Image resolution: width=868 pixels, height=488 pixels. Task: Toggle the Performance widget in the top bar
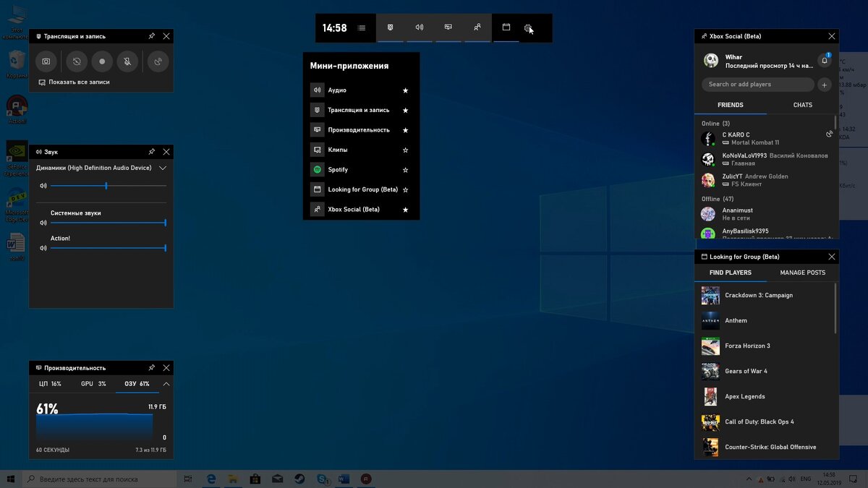click(x=448, y=27)
